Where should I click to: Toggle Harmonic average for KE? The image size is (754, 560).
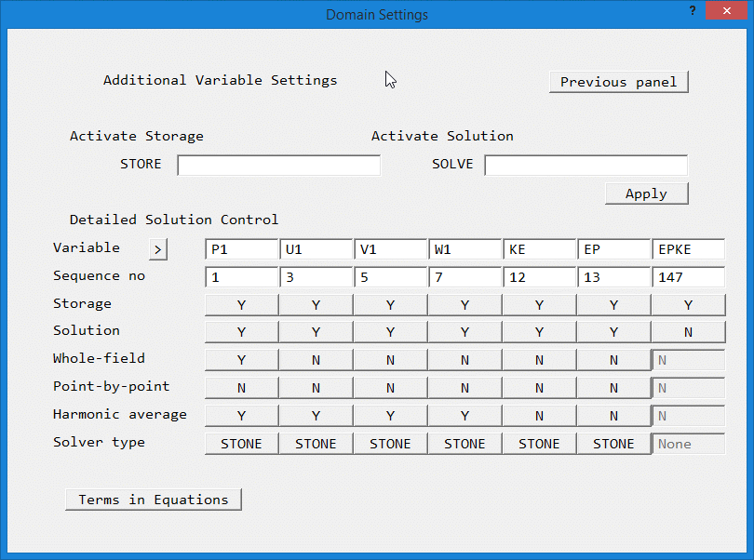(x=539, y=416)
